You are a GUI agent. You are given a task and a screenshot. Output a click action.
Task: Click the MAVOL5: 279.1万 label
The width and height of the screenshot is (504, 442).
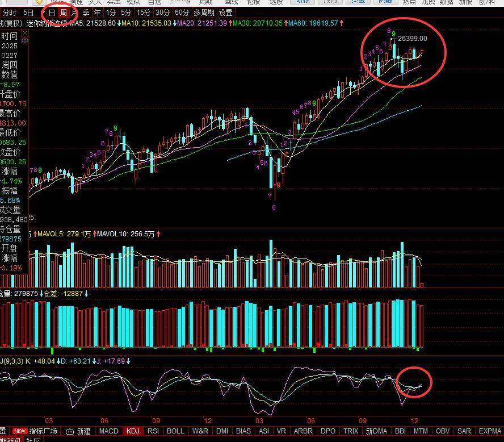pos(64,234)
